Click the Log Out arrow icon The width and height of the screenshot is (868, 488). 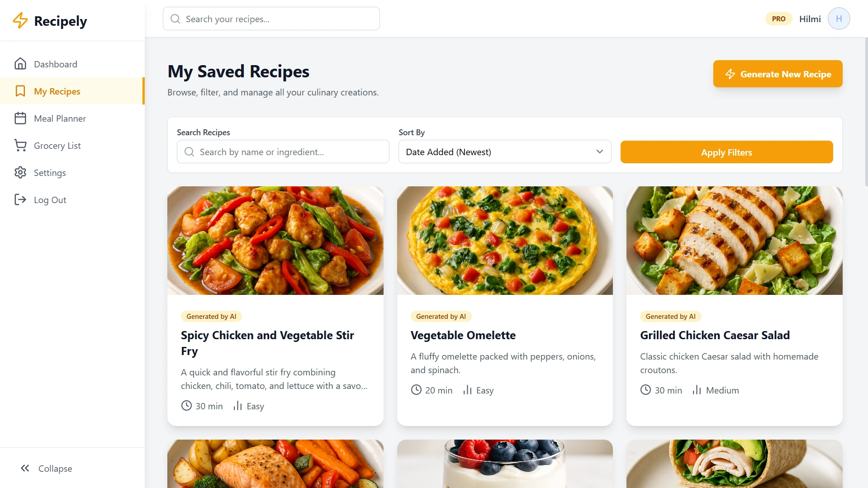[20, 200]
